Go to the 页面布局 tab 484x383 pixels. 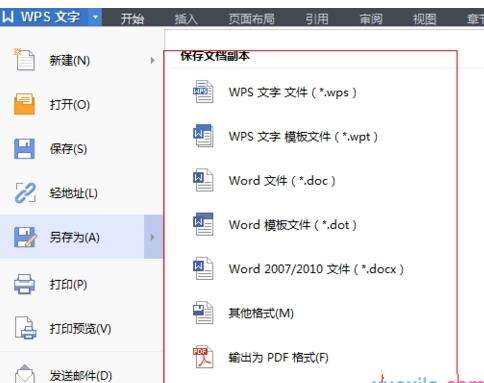pyautogui.click(x=252, y=18)
